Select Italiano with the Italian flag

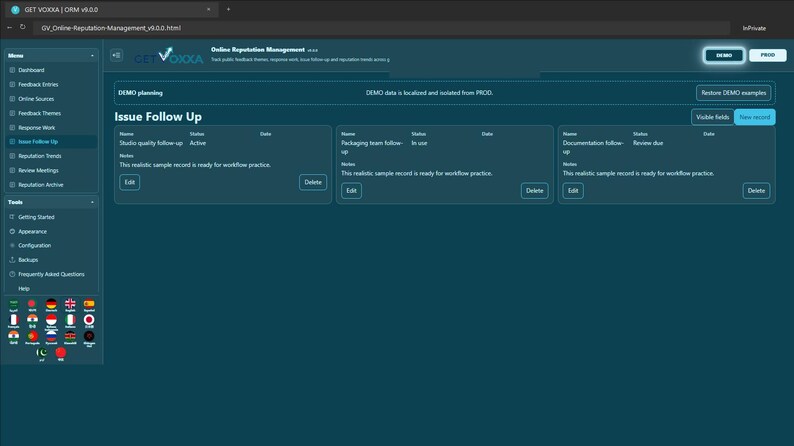[70, 321]
